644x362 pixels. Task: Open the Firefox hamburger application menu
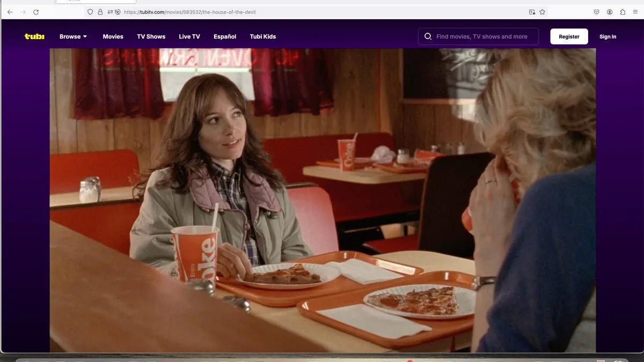[635, 12]
